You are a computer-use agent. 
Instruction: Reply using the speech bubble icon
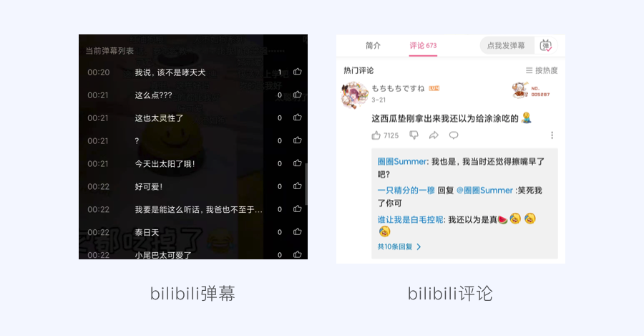click(454, 135)
